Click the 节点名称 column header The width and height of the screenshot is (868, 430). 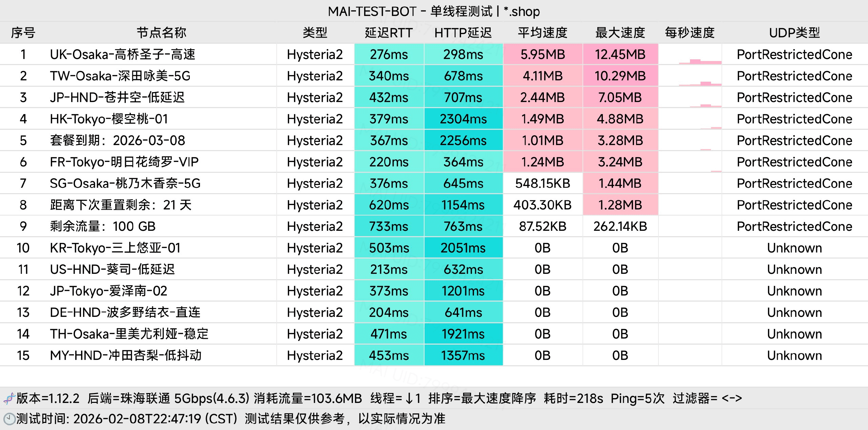click(161, 33)
